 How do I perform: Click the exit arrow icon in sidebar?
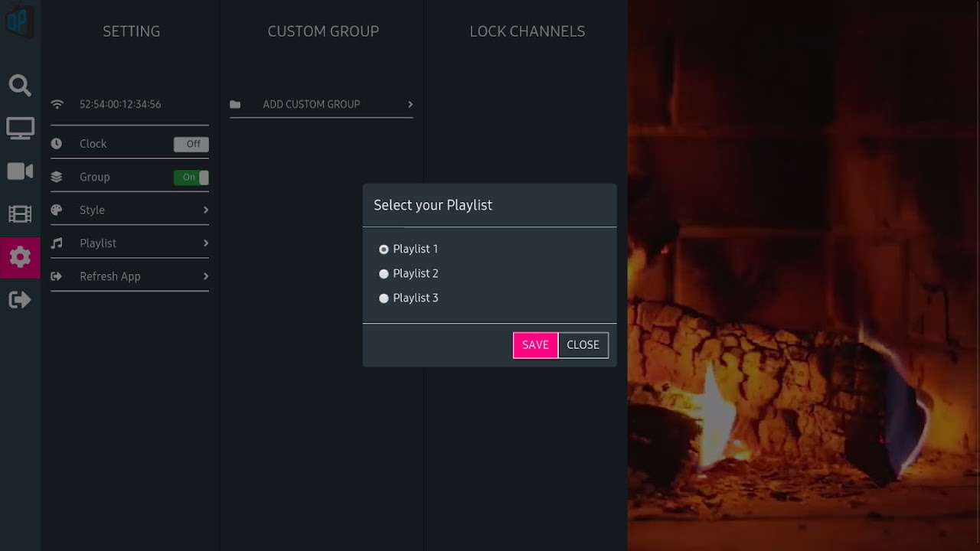point(20,300)
